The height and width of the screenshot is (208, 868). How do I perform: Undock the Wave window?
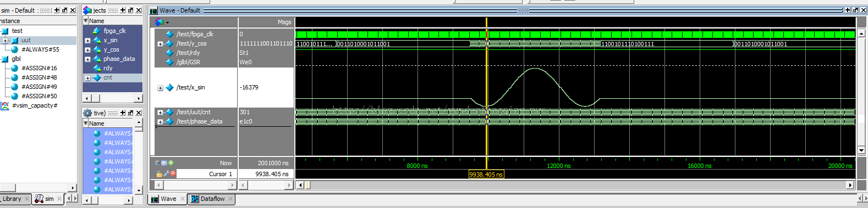(855, 10)
